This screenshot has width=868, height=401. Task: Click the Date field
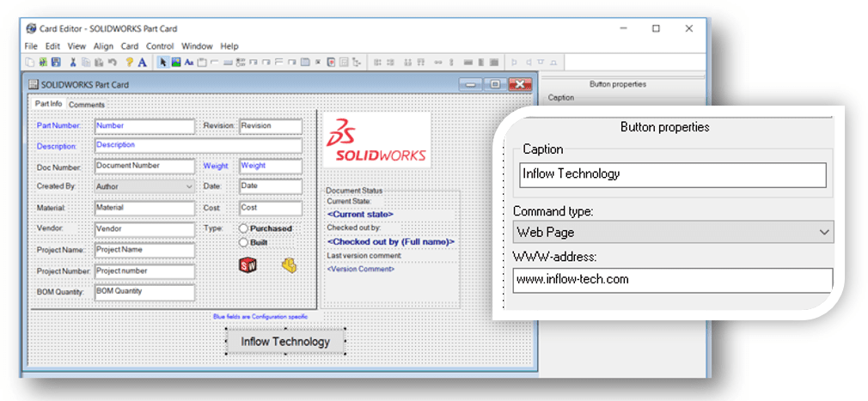[271, 187]
